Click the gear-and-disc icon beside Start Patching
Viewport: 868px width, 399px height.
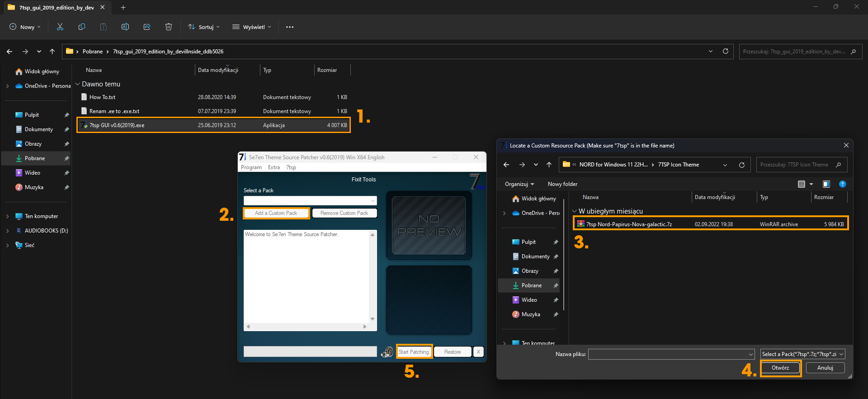(387, 352)
